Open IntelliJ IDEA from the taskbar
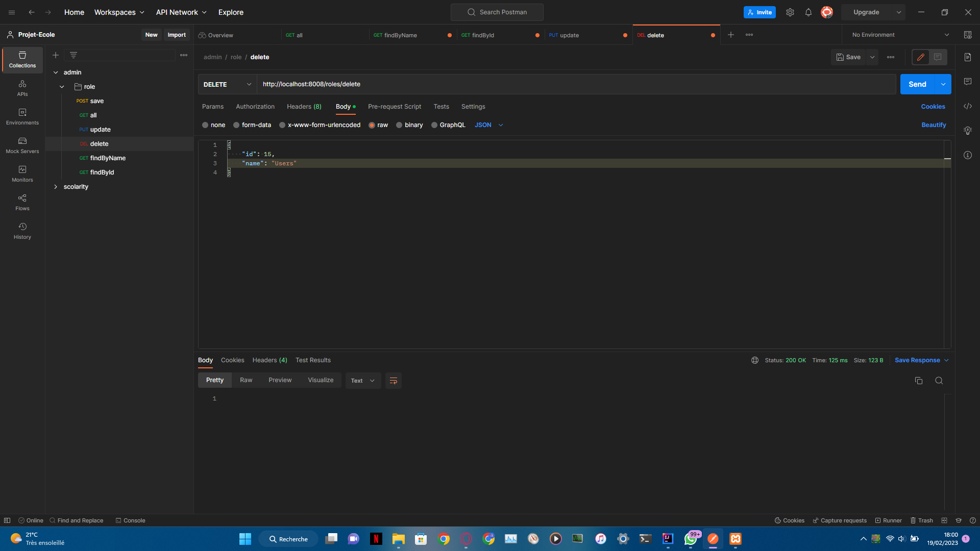 pyautogui.click(x=668, y=539)
